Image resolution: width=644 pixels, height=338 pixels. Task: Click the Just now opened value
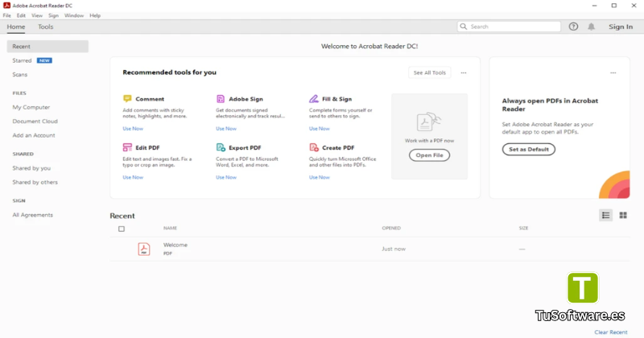tap(394, 249)
